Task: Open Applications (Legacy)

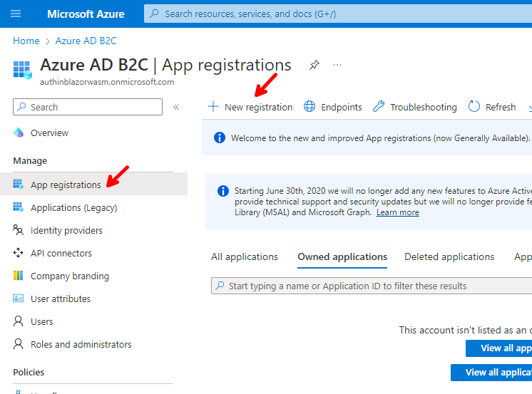Action: 74,207
